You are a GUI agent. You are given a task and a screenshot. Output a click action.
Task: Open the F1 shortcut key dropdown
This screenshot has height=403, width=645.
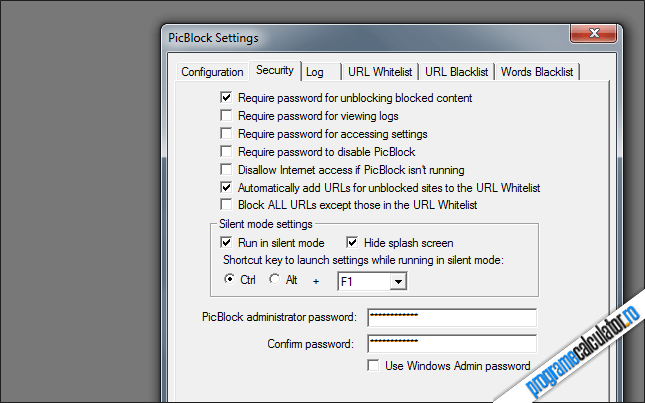(398, 282)
